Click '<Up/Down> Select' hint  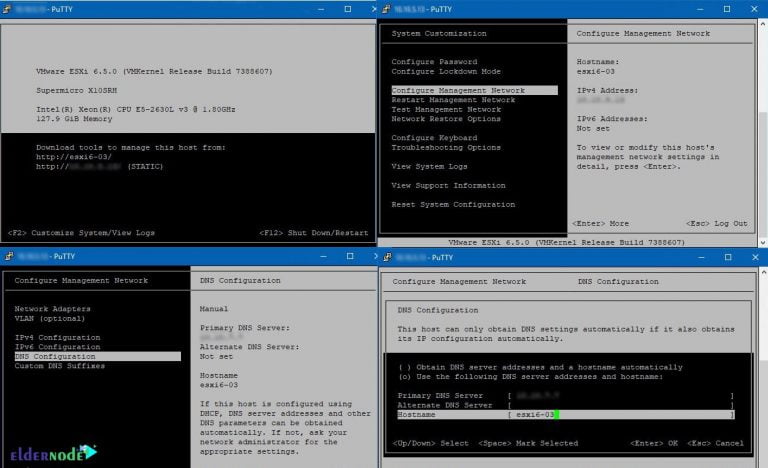point(431,443)
